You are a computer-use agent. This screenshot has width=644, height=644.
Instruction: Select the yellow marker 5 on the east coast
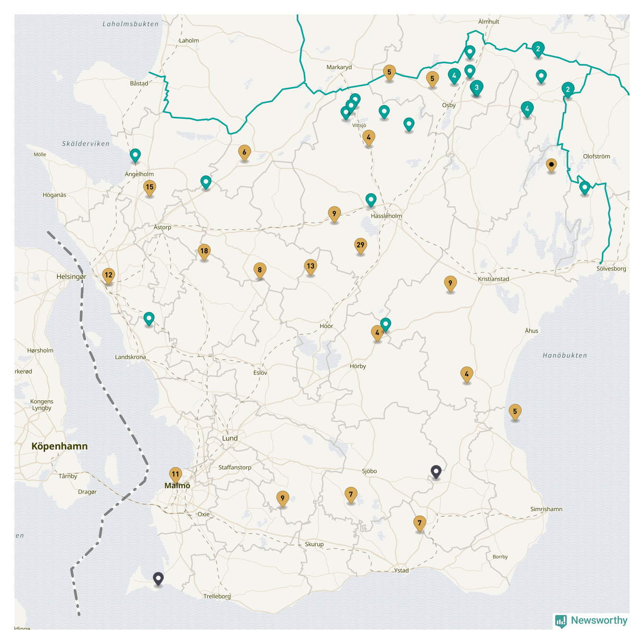[x=515, y=412]
